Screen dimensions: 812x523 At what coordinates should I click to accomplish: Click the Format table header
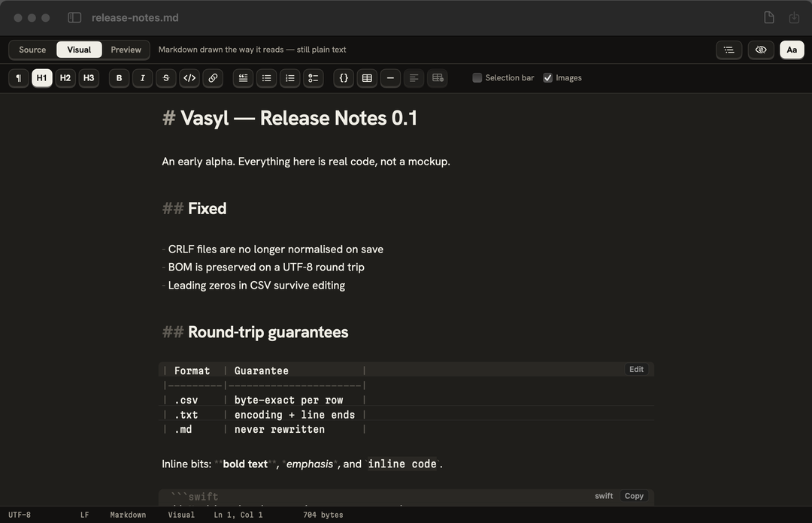(192, 370)
